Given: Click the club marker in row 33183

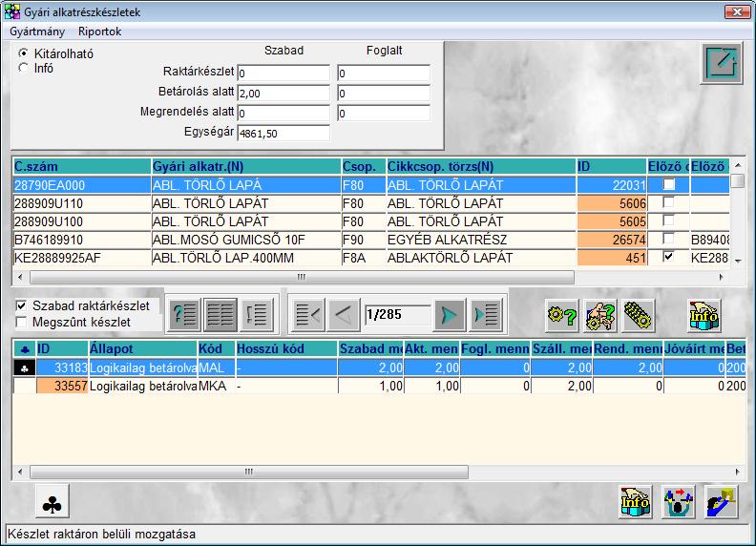Looking at the screenshot, I should 25,368.
